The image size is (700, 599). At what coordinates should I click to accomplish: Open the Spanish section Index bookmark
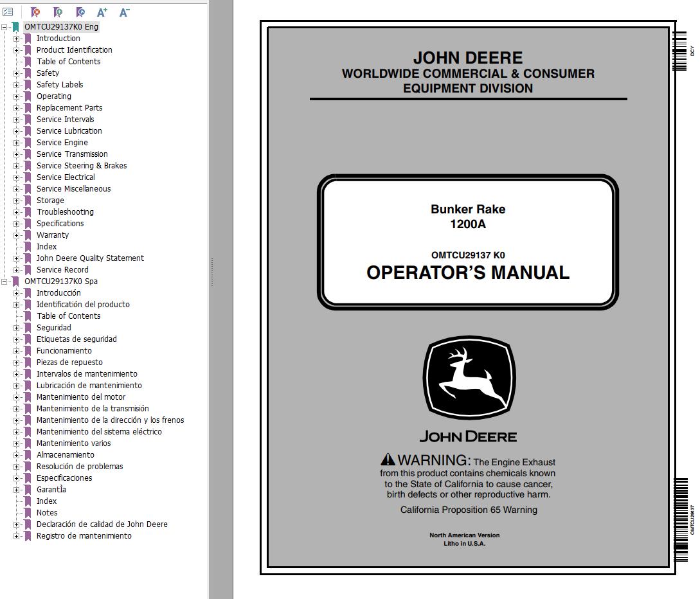(x=46, y=501)
